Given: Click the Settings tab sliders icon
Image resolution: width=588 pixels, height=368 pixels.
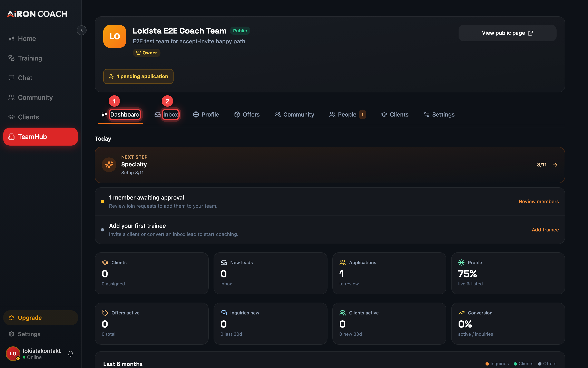Looking at the screenshot, I should [427, 114].
